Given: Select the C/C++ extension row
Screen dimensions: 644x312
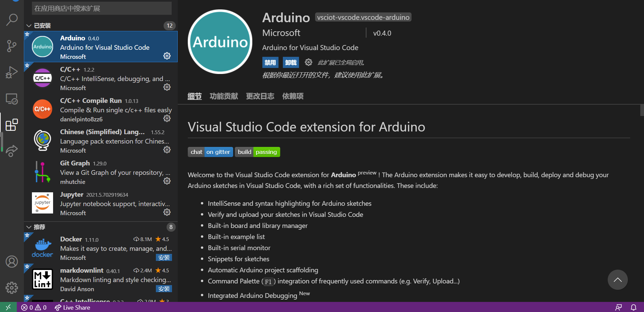Looking at the screenshot, I should click(101, 78).
